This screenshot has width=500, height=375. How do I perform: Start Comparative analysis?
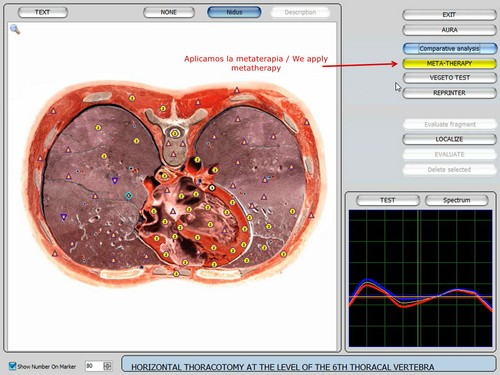coord(450,49)
